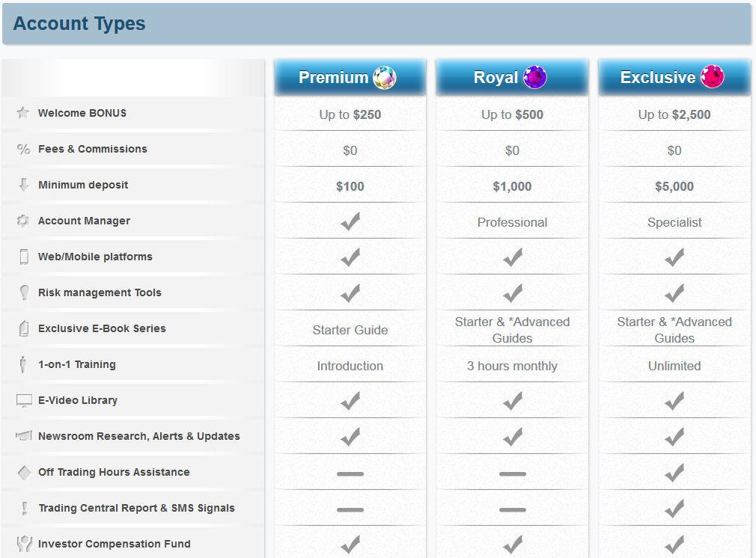Click the Professional account manager cell
Image resolution: width=756 pixels, height=558 pixels.
click(512, 222)
